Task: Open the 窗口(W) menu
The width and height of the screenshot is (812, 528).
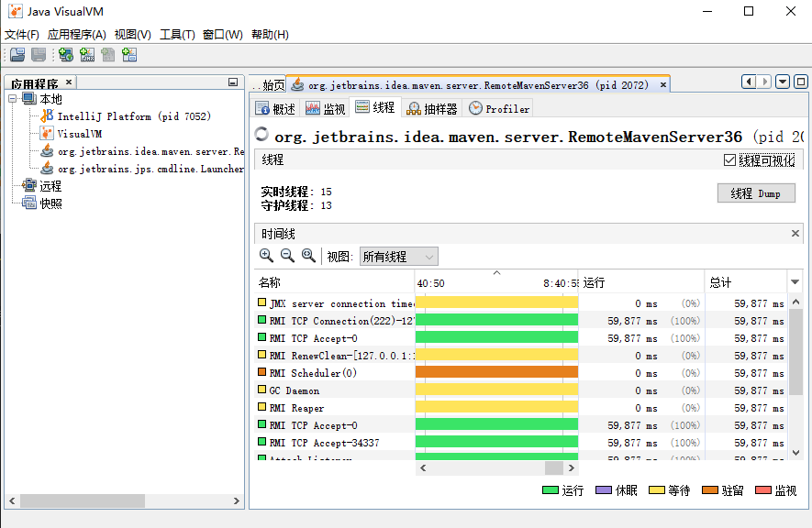Action: tap(223, 35)
